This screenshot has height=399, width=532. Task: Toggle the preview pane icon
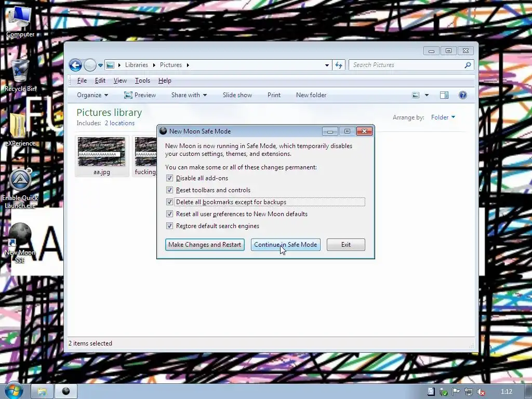coord(444,95)
